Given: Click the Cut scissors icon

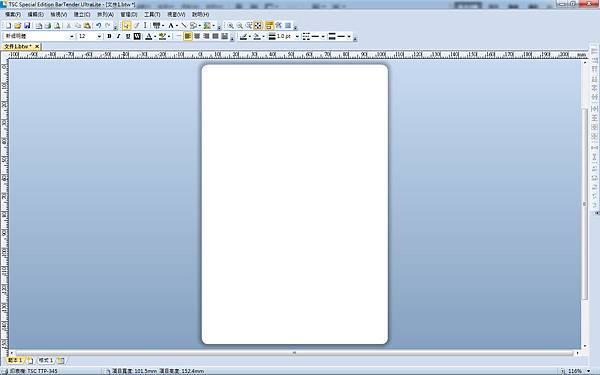Looking at the screenshot, I should click(69, 26).
